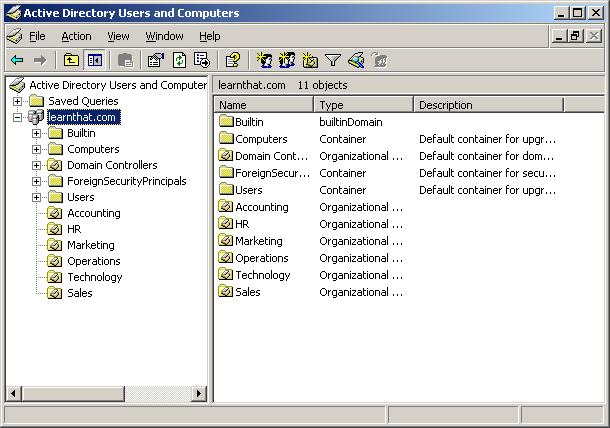This screenshot has width=610, height=428.
Task: Expand the Builtin tree node
Action: [36, 133]
